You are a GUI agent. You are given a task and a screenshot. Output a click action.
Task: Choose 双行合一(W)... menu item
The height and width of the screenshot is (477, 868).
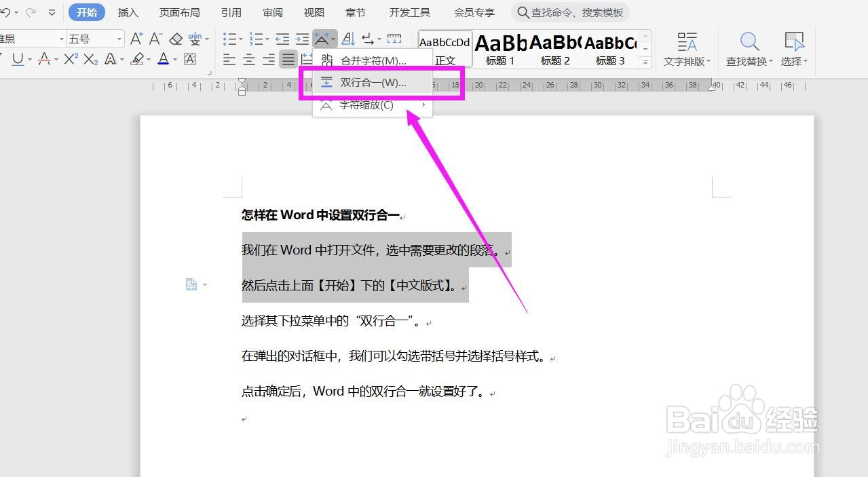pyautogui.click(x=373, y=83)
